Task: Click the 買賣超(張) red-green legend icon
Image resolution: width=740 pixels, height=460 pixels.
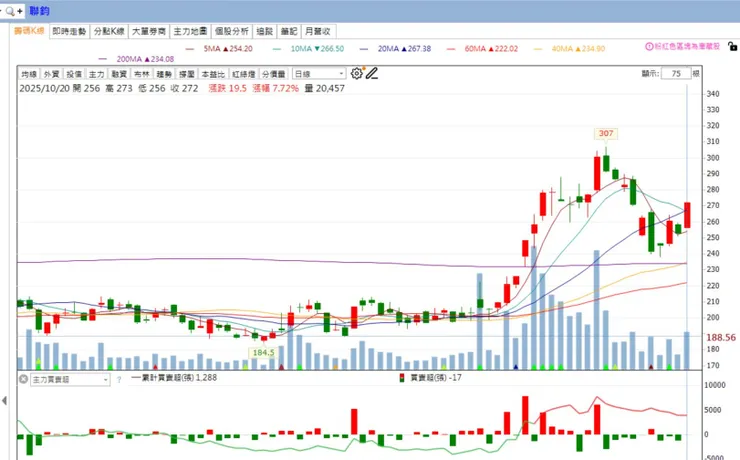Action: (x=402, y=378)
